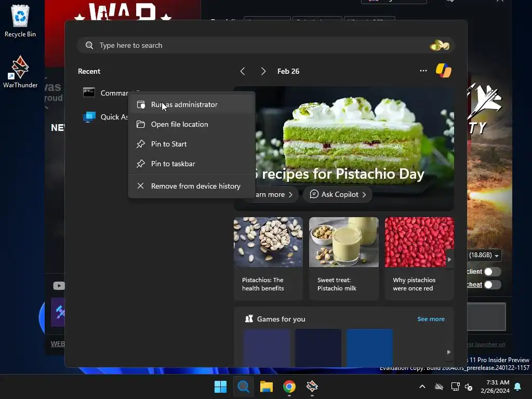Open War Thunder launcher taskbar icon
532x399 pixels.
click(x=312, y=387)
